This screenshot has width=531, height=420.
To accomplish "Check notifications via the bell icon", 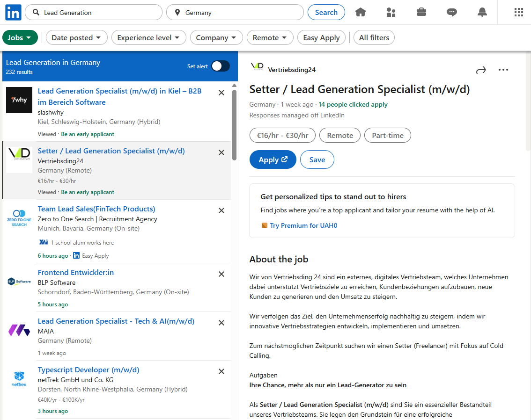I will (482, 12).
